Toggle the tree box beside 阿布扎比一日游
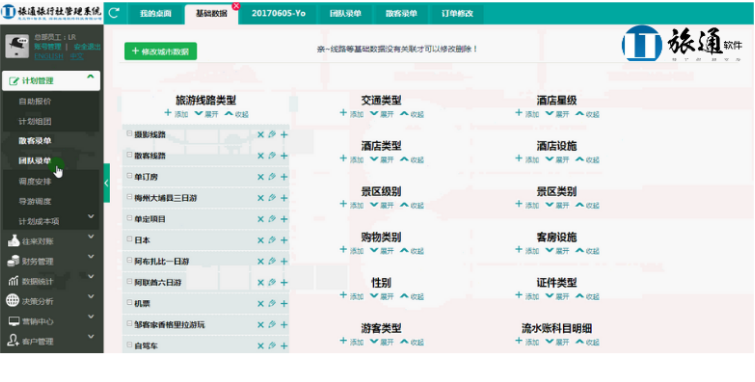This screenshot has height=382, width=755. point(130,260)
